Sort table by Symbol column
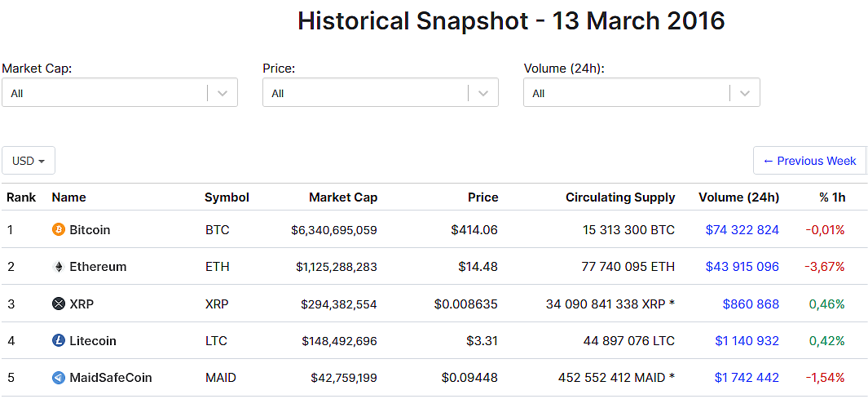868x399 pixels. pos(227,197)
